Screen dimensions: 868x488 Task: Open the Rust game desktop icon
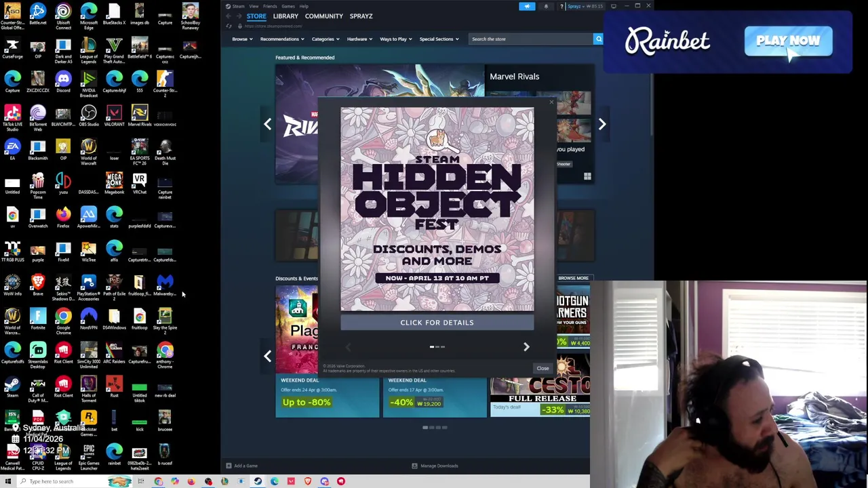tap(114, 387)
